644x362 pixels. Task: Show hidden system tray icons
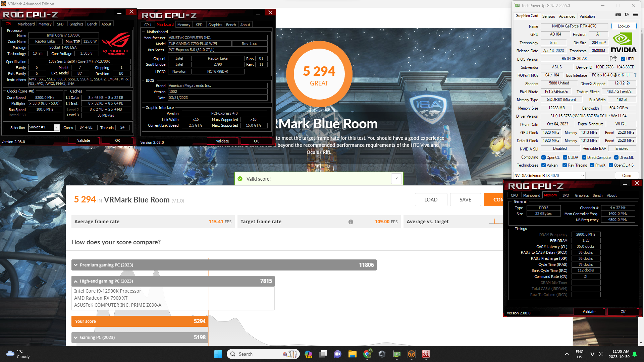point(567,354)
